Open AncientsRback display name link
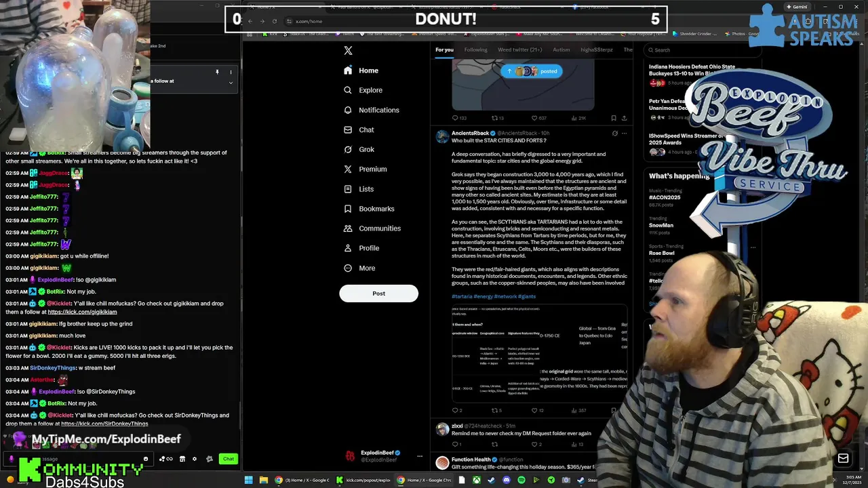 (x=470, y=133)
